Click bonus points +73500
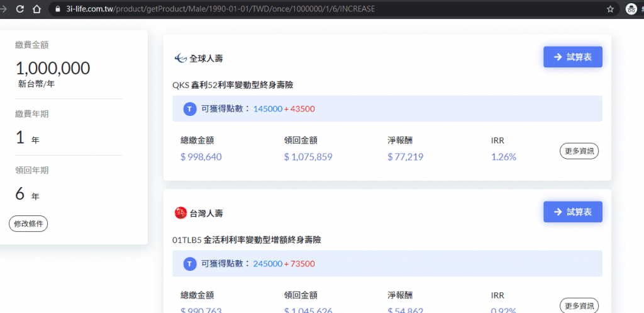The width and height of the screenshot is (644, 313). pyautogui.click(x=299, y=264)
